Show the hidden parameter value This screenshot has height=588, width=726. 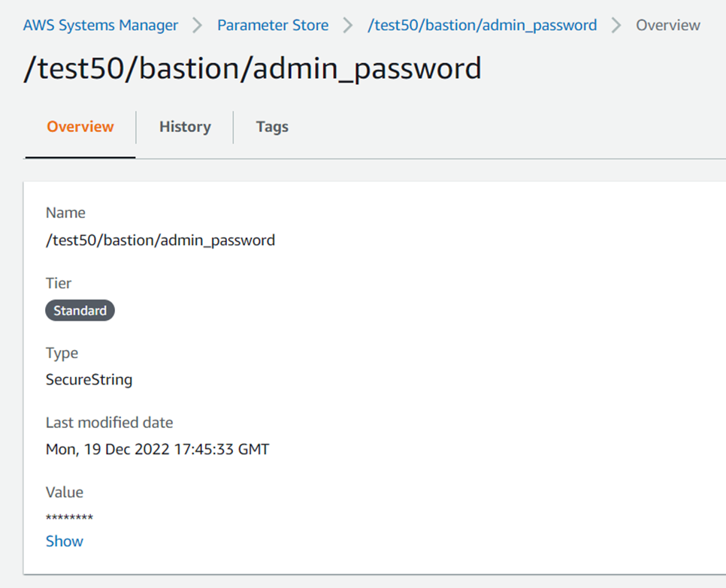(65, 541)
